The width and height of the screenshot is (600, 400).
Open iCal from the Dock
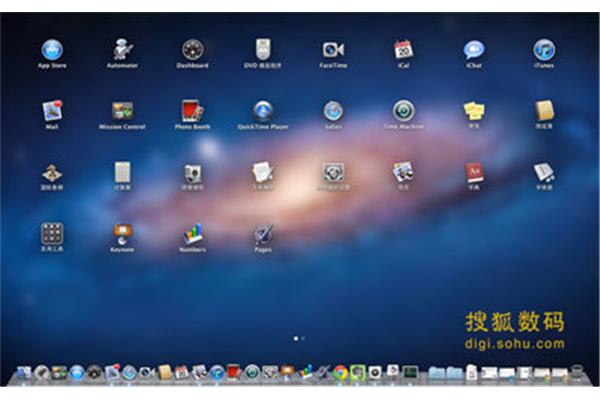tap(182, 372)
